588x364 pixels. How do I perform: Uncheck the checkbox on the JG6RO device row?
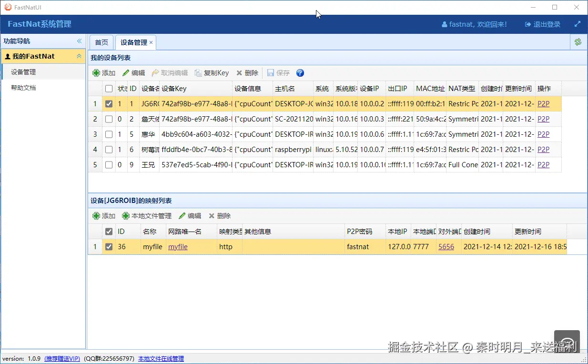[109, 104]
